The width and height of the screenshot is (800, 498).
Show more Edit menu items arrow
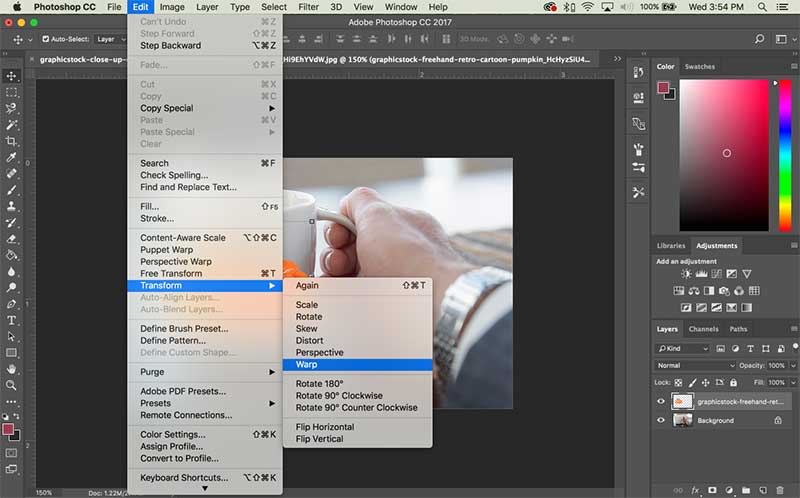click(x=205, y=489)
